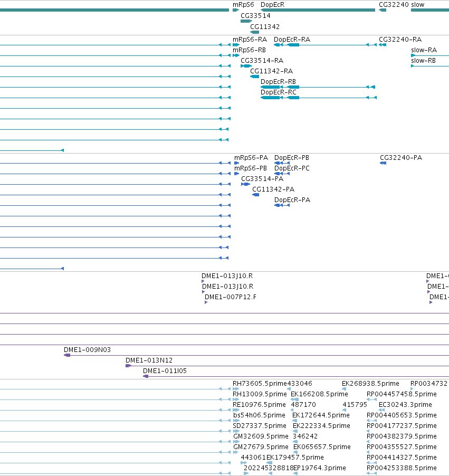Select the 433046 EST label
Image resolution: width=449 pixels, height=476 pixels.
tap(300, 384)
